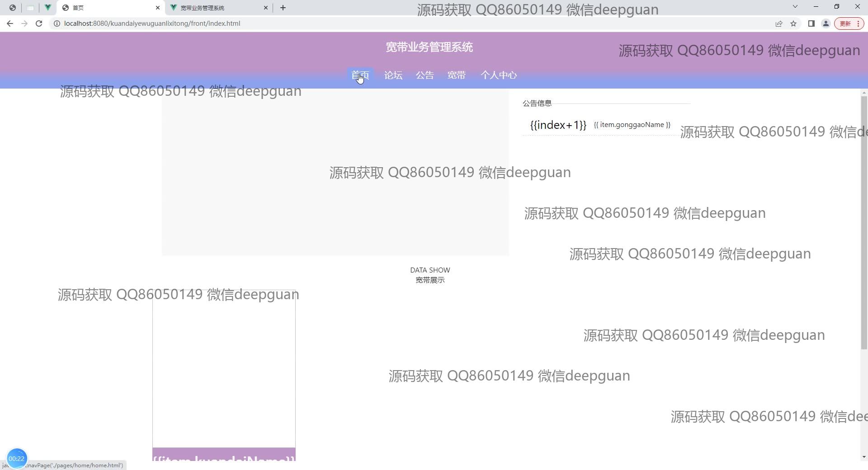Click the 更新 update button

click(x=849, y=23)
